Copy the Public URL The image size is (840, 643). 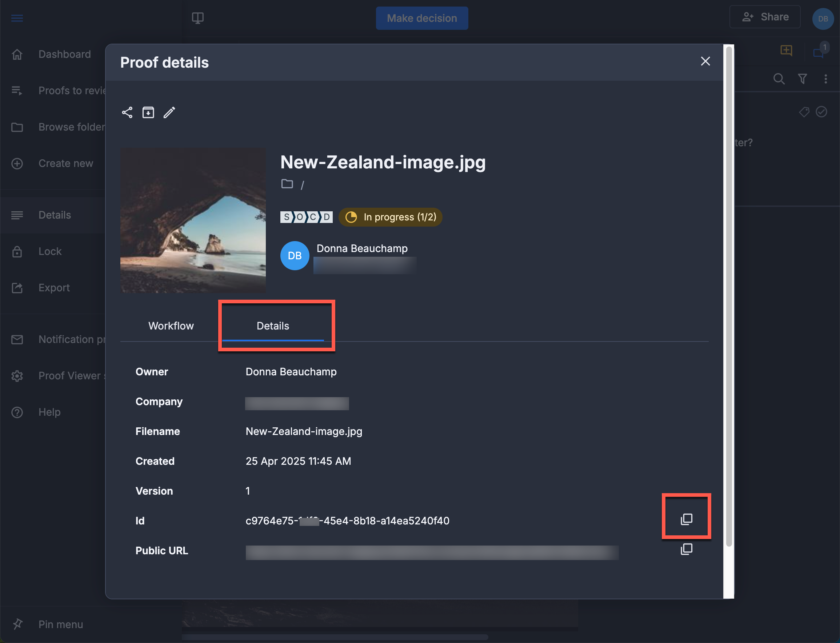(686, 549)
